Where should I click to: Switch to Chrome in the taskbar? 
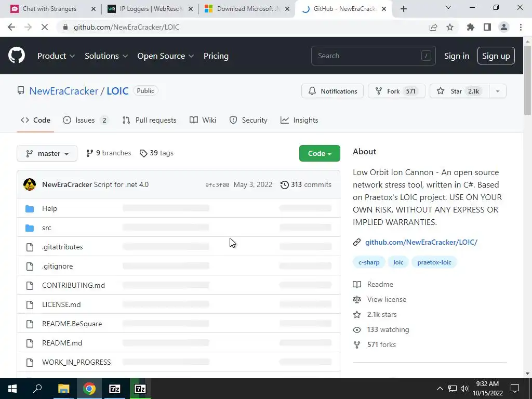(x=89, y=389)
